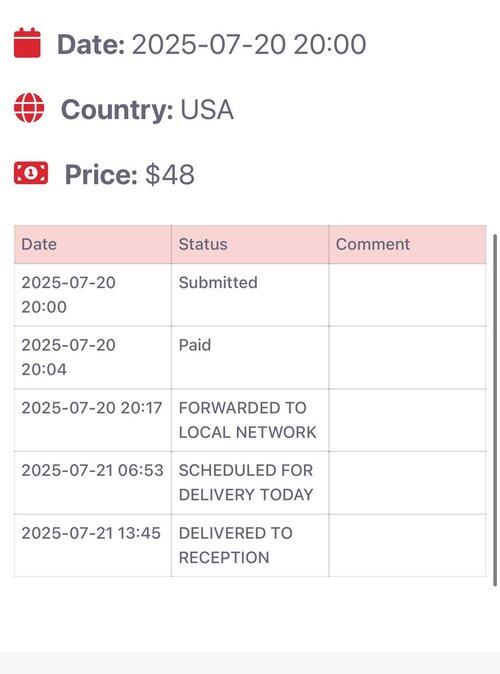Click the red calendar icon
The image size is (500, 674).
pos(27,43)
